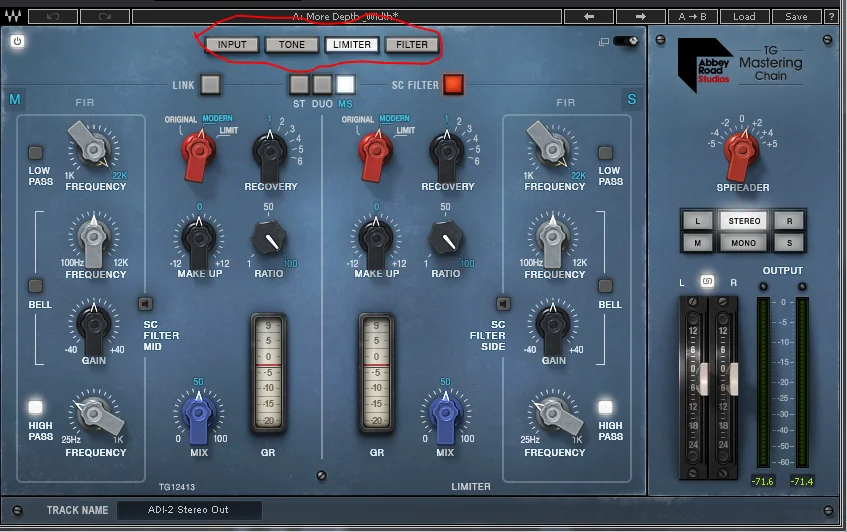Click the Save preset button

point(796,16)
